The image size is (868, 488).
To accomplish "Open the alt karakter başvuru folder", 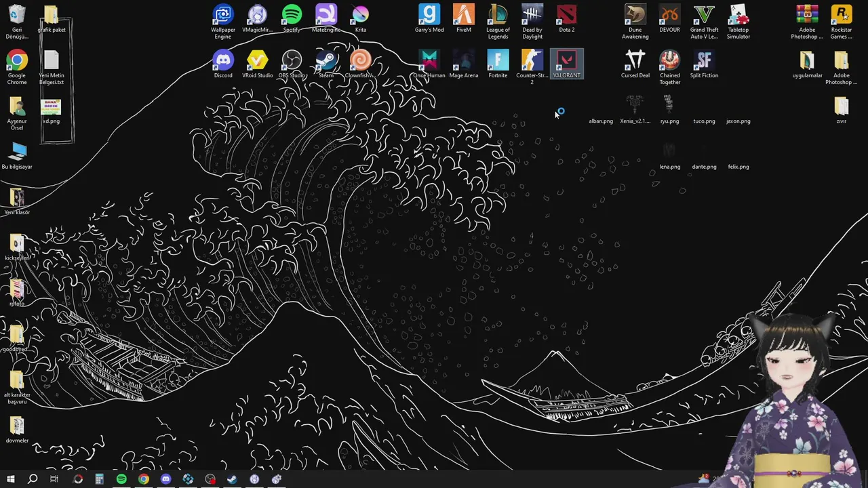I will tap(17, 386).
